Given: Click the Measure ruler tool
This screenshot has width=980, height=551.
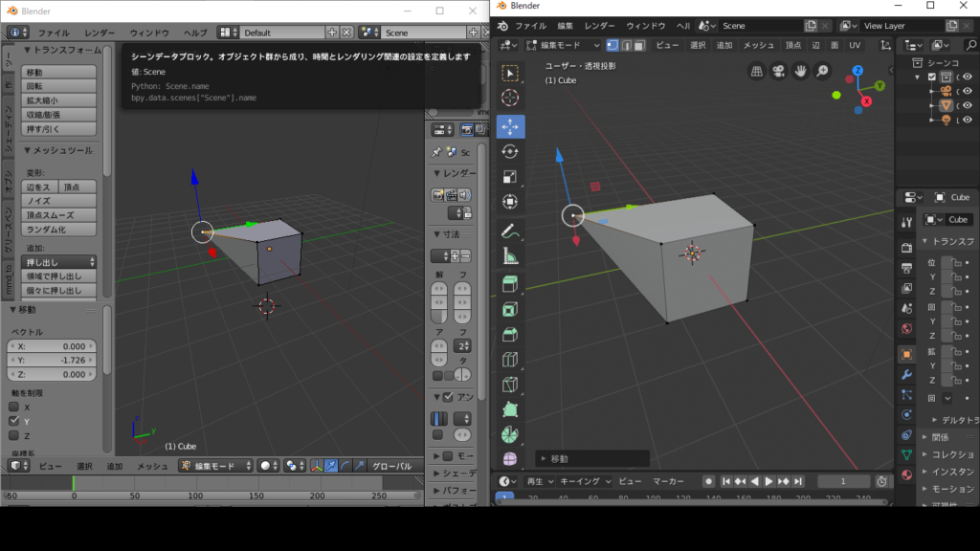Looking at the screenshot, I should (x=510, y=255).
